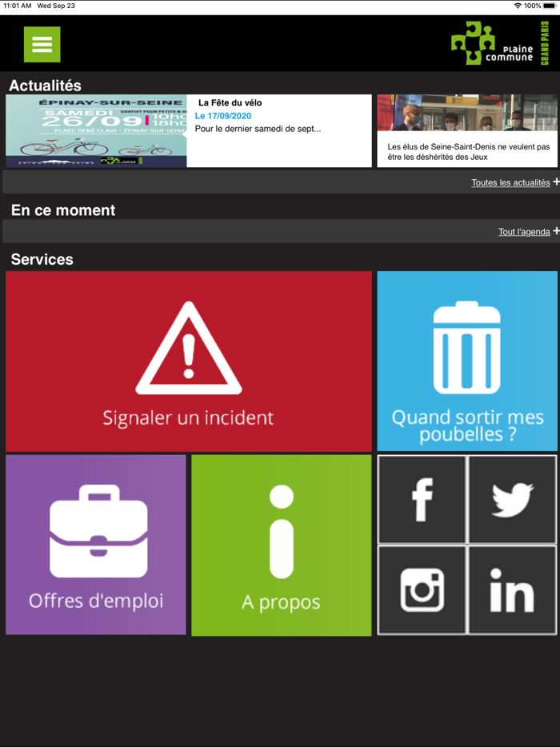Open the Toutes les actualités link
560x747 pixels.
pos(510,182)
